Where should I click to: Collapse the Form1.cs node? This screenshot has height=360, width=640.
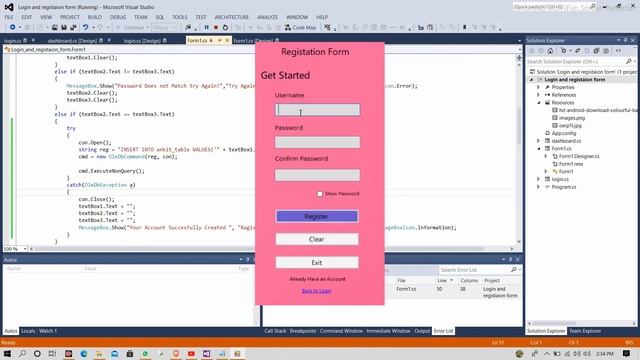pyautogui.click(x=538, y=149)
